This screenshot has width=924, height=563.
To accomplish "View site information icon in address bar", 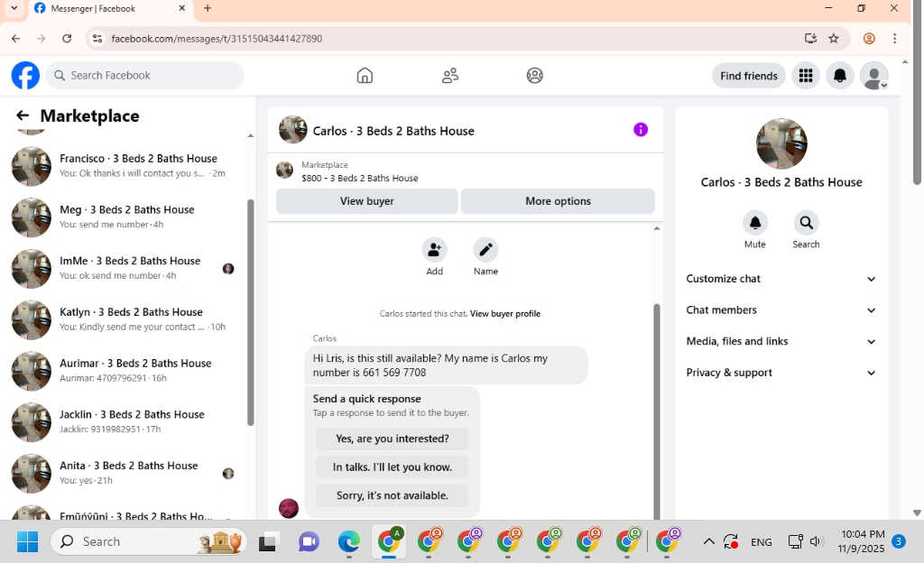I will tap(97, 38).
